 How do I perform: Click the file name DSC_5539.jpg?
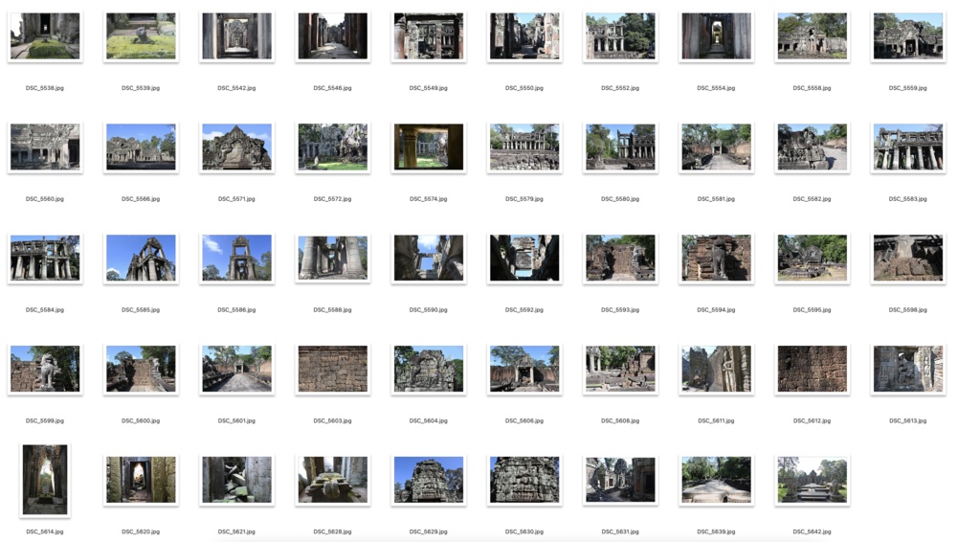(141, 88)
